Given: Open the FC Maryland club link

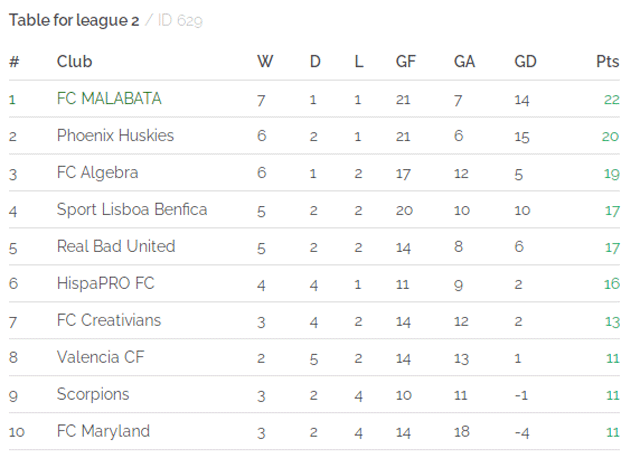Looking at the screenshot, I should pos(103,431).
